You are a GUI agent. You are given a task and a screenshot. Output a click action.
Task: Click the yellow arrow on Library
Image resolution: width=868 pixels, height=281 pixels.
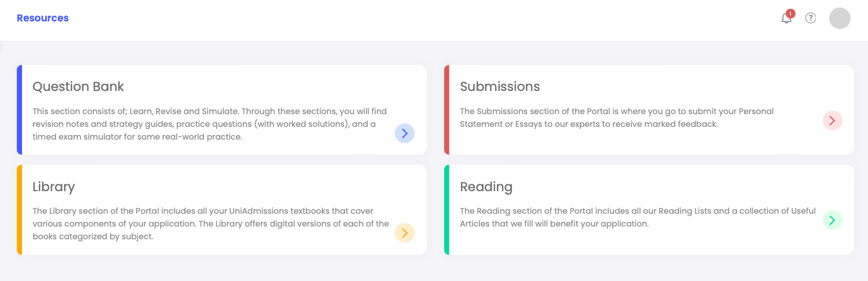tap(405, 233)
